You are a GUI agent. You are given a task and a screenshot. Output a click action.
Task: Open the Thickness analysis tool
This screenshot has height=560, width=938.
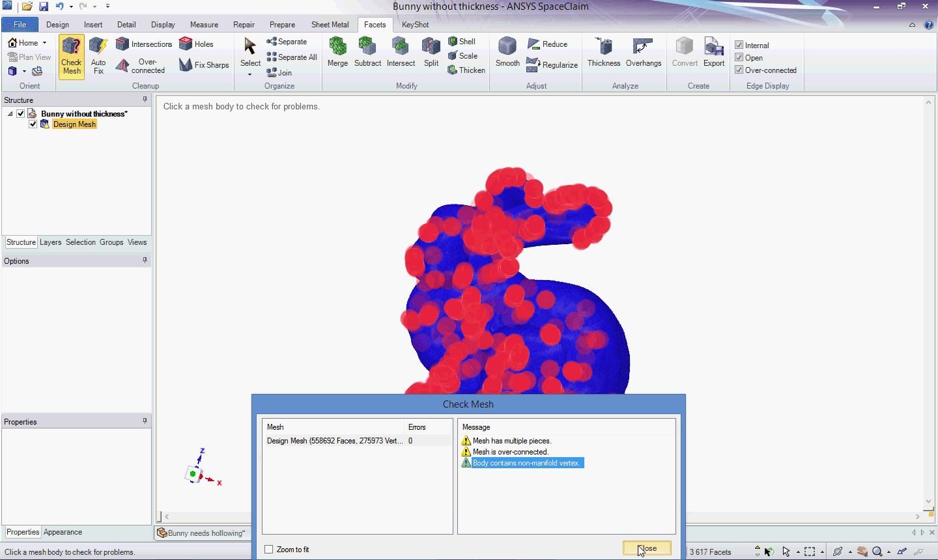[604, 52]
